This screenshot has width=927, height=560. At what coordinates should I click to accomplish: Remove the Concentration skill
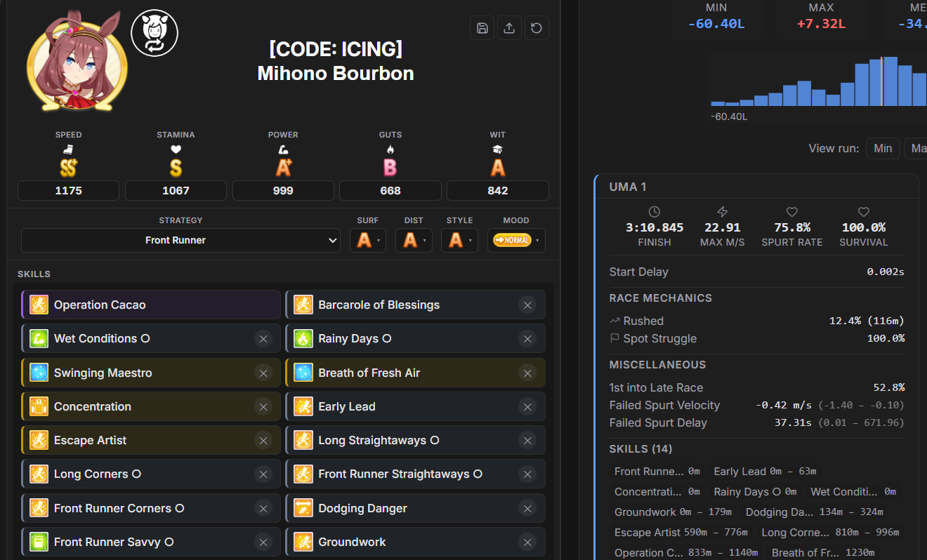[263, 406]
